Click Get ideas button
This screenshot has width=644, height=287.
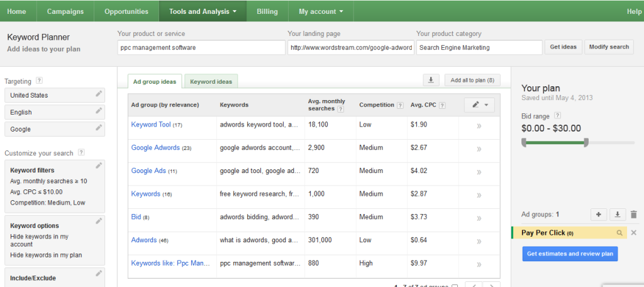point(563,47)
